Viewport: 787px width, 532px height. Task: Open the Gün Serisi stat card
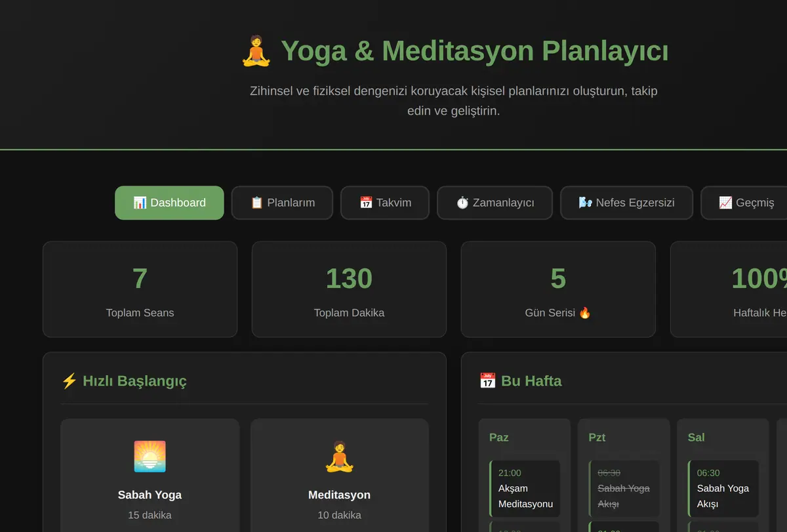(x=558, y=289)
